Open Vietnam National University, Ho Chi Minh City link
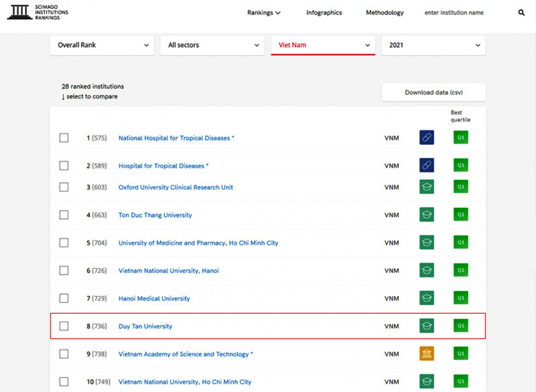This screenshot has width=536, height=392. coord(185,382)
